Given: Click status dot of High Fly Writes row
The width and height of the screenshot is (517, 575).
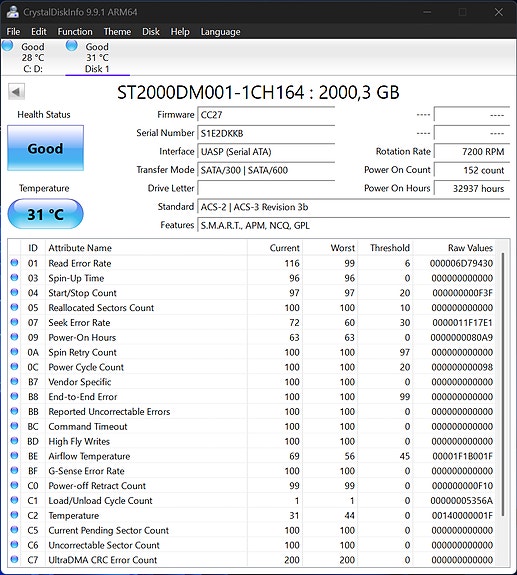Looking at the screenshot, I should [14, 440].
